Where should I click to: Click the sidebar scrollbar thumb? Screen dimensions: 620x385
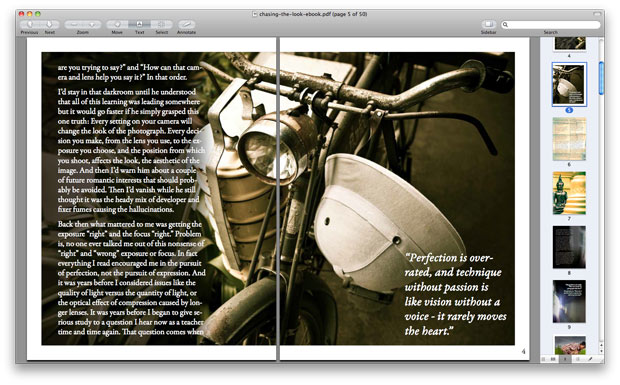tap(601, 78)
